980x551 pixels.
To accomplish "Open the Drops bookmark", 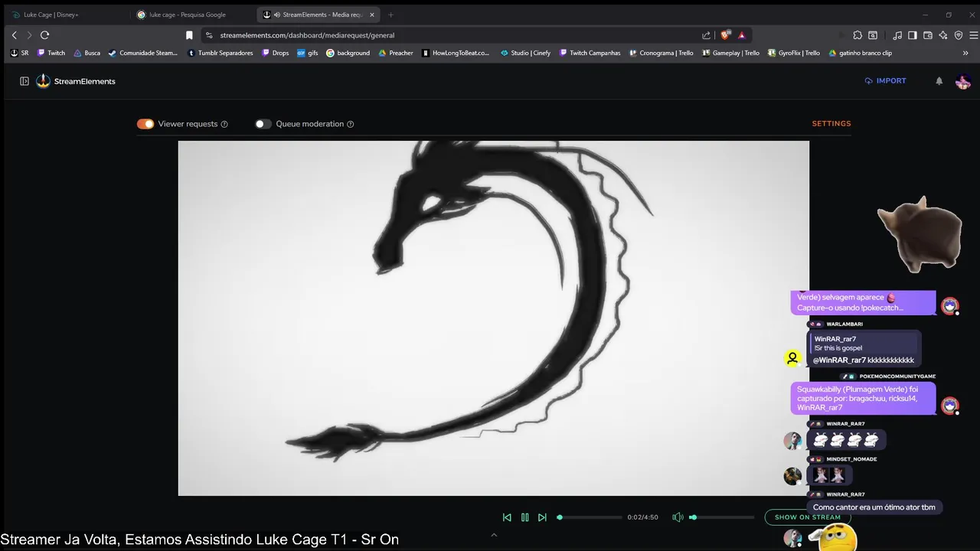I will [276, 53].
